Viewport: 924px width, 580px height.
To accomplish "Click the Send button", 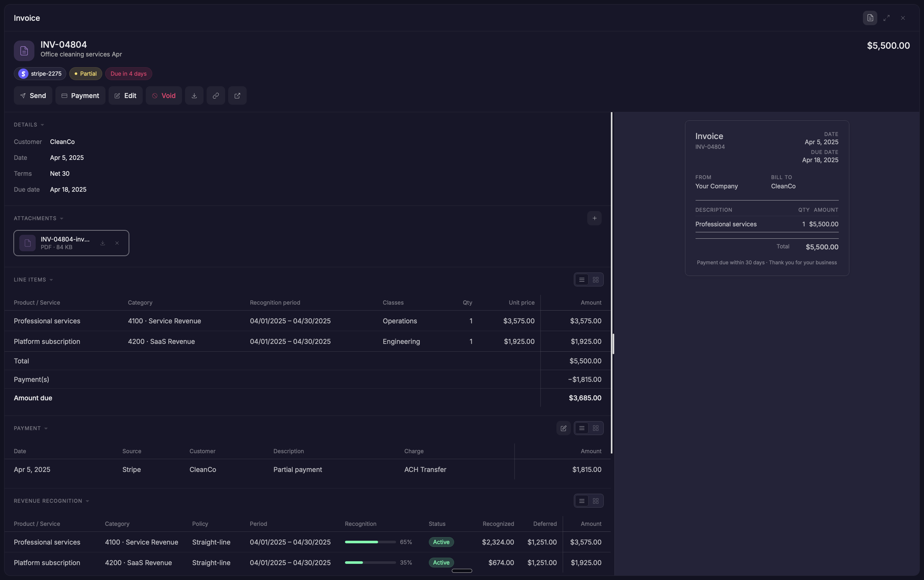I will (x=33, y=95).
